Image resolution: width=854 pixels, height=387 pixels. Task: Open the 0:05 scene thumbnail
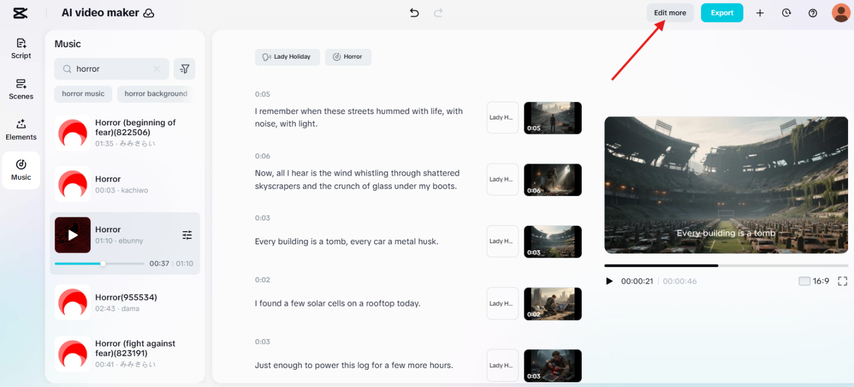(553, 118)
